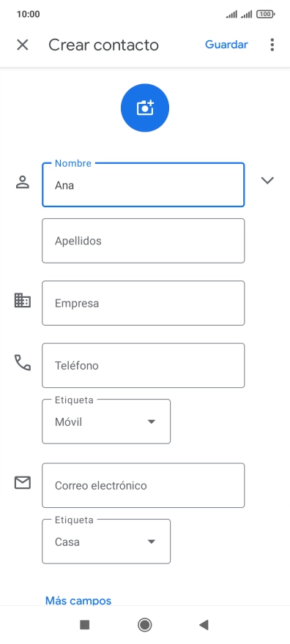This screenshot has height=644, width=290.
Task: Tap the email envelope icon
Action: (23, 482)
